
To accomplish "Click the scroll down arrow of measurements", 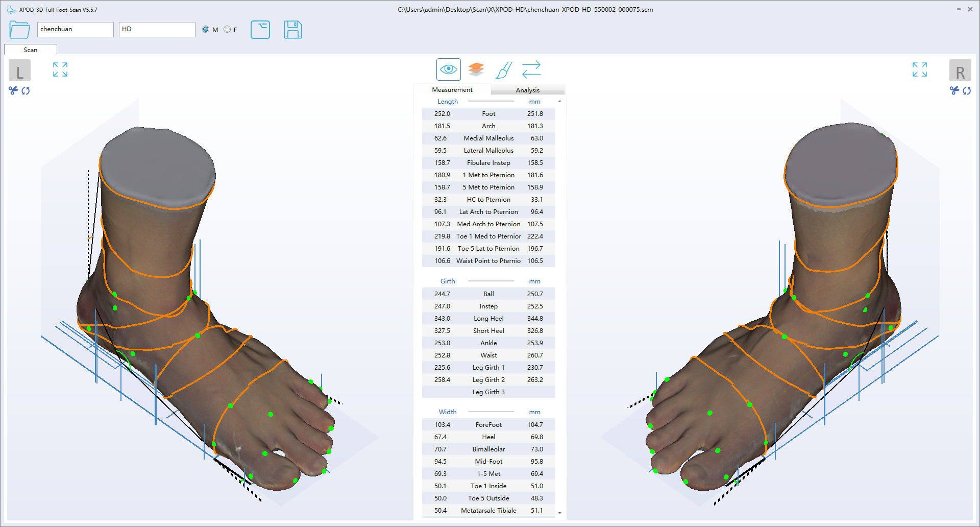I will point(559,513).
